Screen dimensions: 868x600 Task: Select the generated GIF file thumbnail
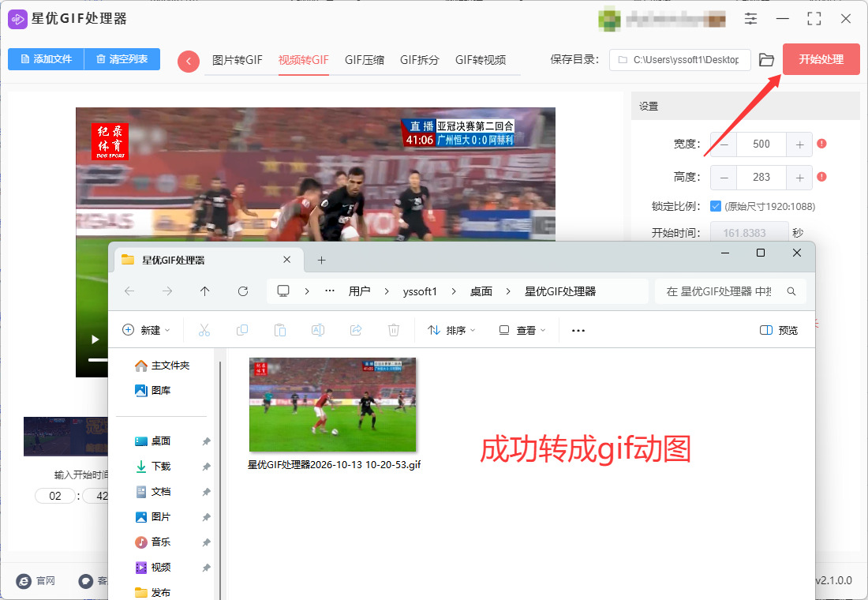click(x=333, y=404)
